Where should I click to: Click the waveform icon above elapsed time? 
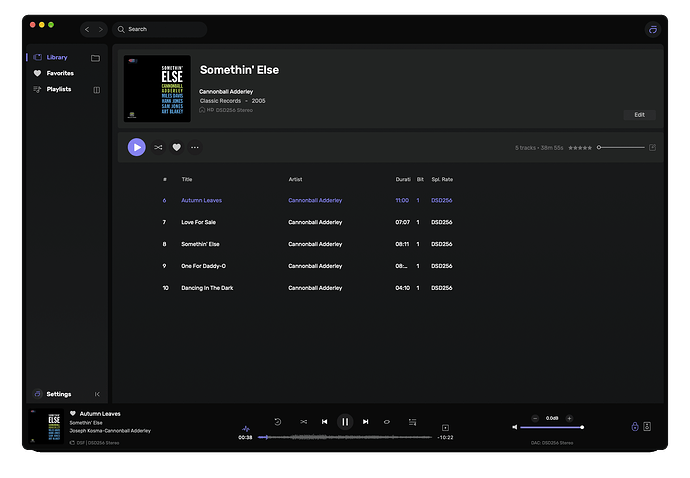pyautogui.click(x=246, y=428)
